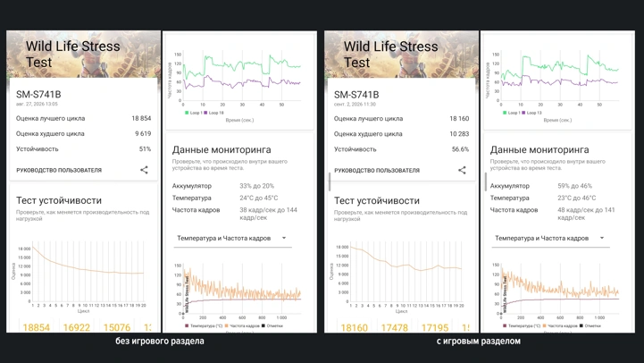The image size is (644, 363).
Task: Click loop score 17195
Action: (435, 327)
